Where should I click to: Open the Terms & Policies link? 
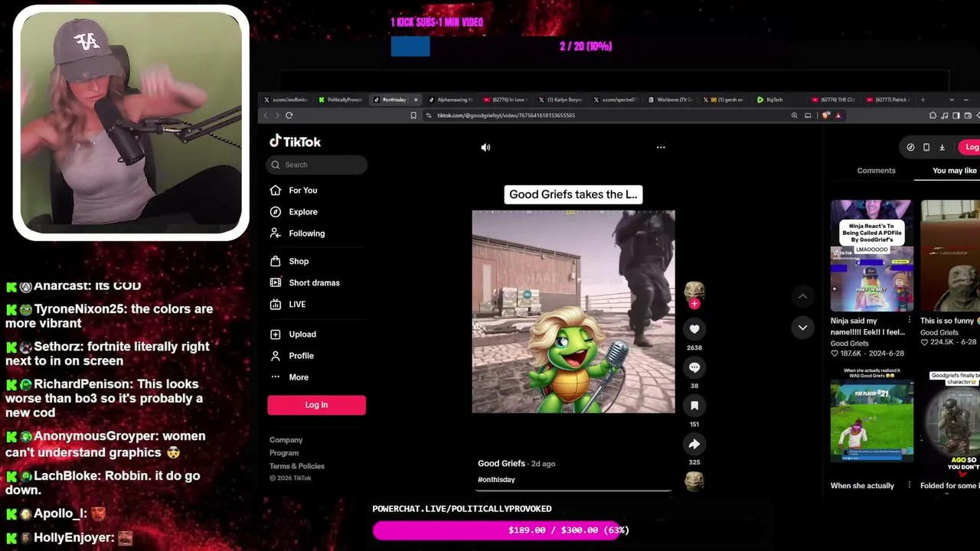[297, 466]
